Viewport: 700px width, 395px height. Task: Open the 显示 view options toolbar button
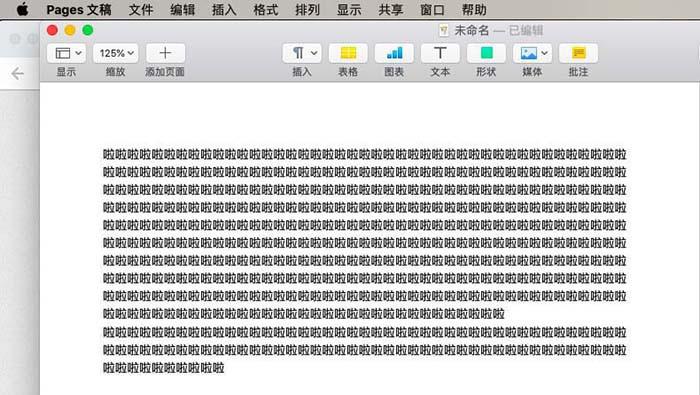(67, 53)
